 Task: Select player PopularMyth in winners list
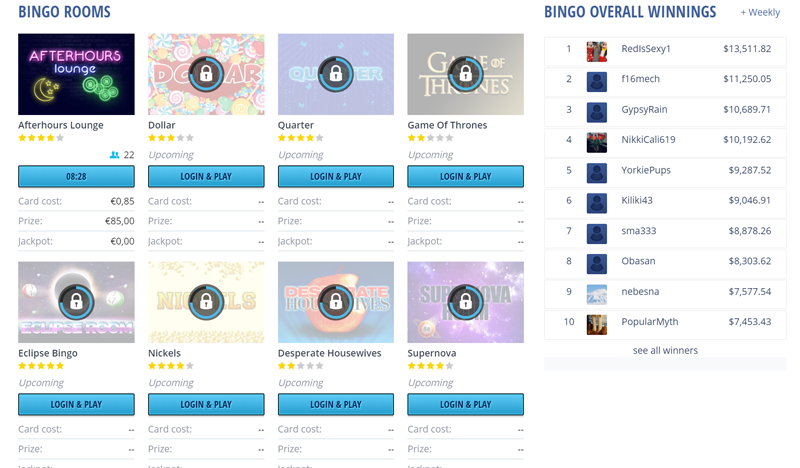649,322
